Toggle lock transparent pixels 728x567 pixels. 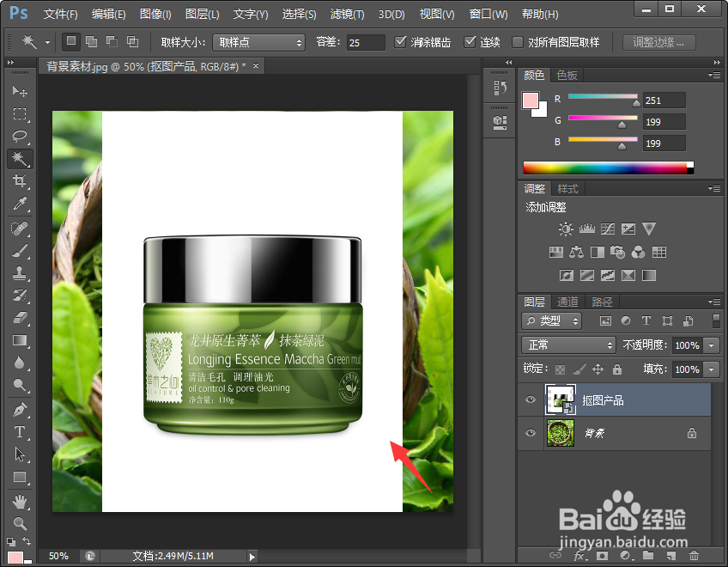point(561,369)
